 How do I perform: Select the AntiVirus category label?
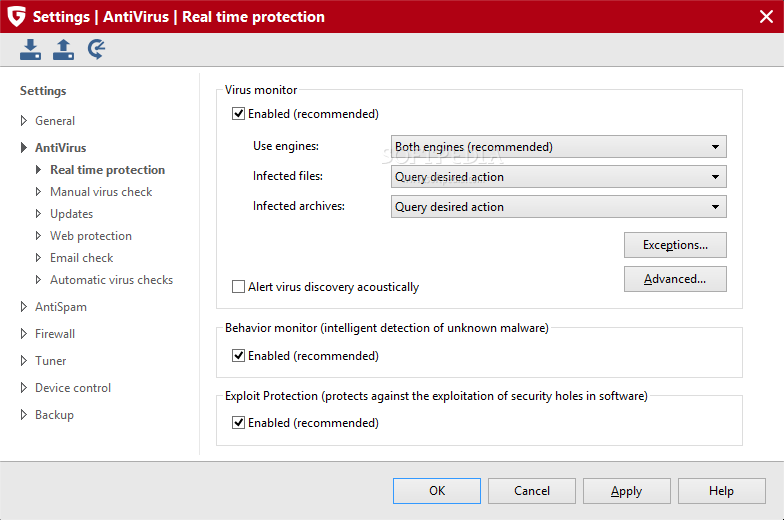(60, 148)
